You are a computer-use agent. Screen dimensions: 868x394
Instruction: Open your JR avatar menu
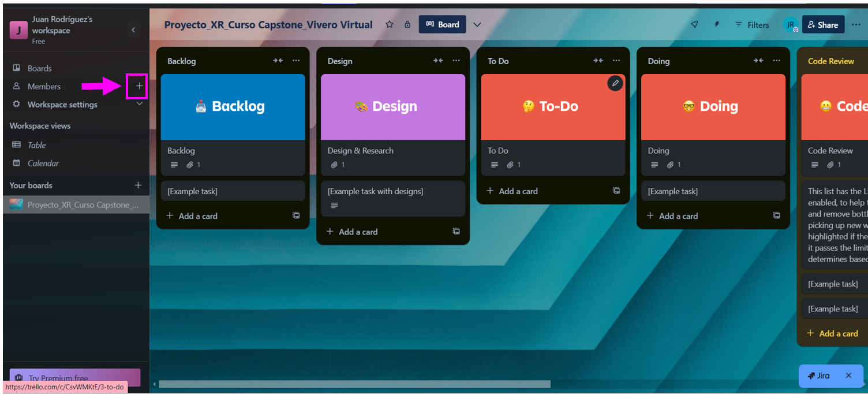click(791, 24)
